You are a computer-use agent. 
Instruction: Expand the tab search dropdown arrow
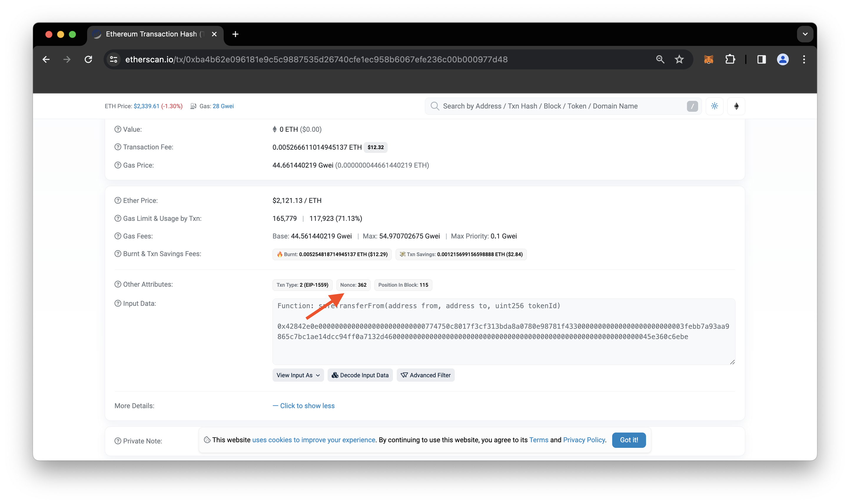pos(805,34)
